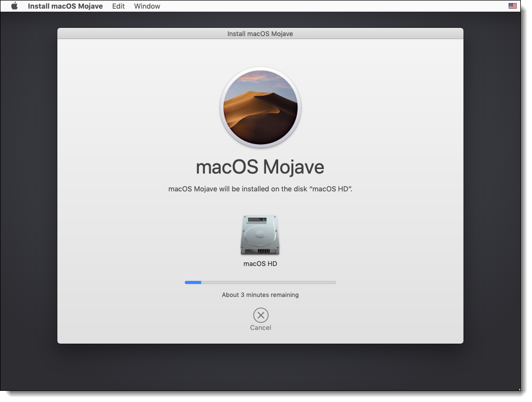Open the Window menu
532x402 pixels.
[147, 6]
